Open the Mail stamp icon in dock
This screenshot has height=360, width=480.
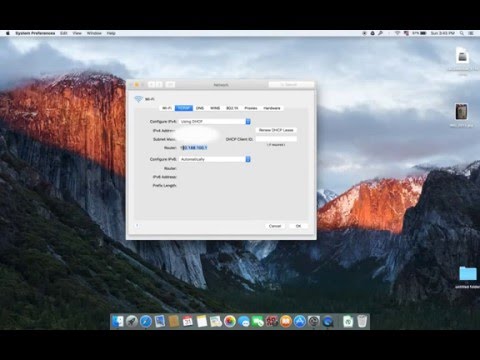click(x=160, y=321)
